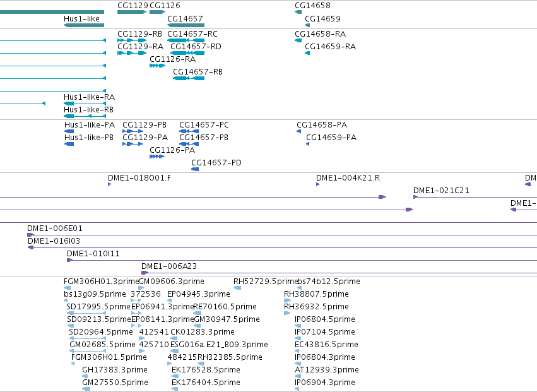
Task: Click EST label GM02685.5prime
Action: click(x=102, y=345)
